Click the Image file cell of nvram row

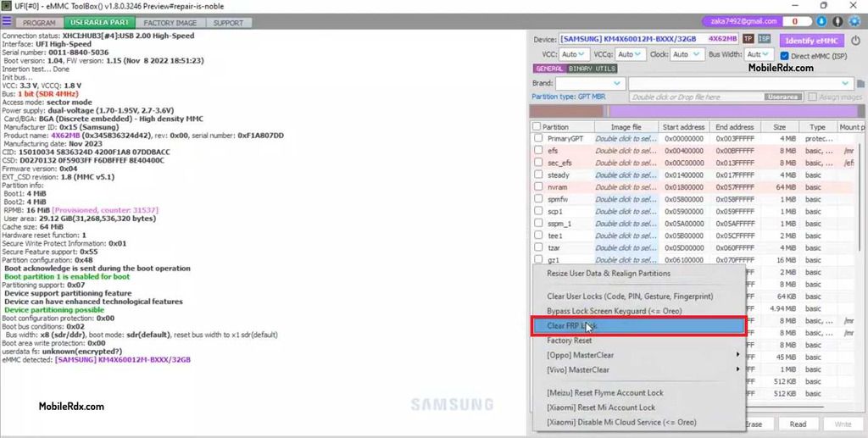pyautogui.click(x=626, y=187)
